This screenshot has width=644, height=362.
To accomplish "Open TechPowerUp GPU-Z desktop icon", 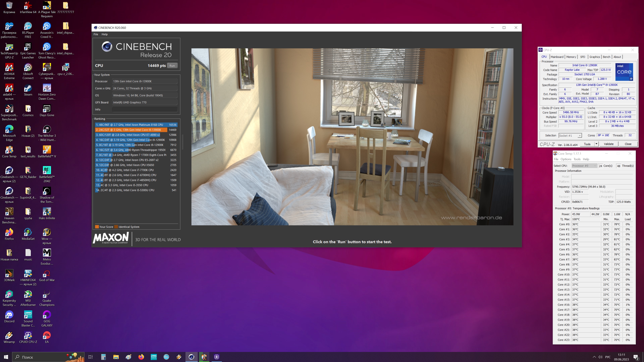I will (x=9, y=47).
